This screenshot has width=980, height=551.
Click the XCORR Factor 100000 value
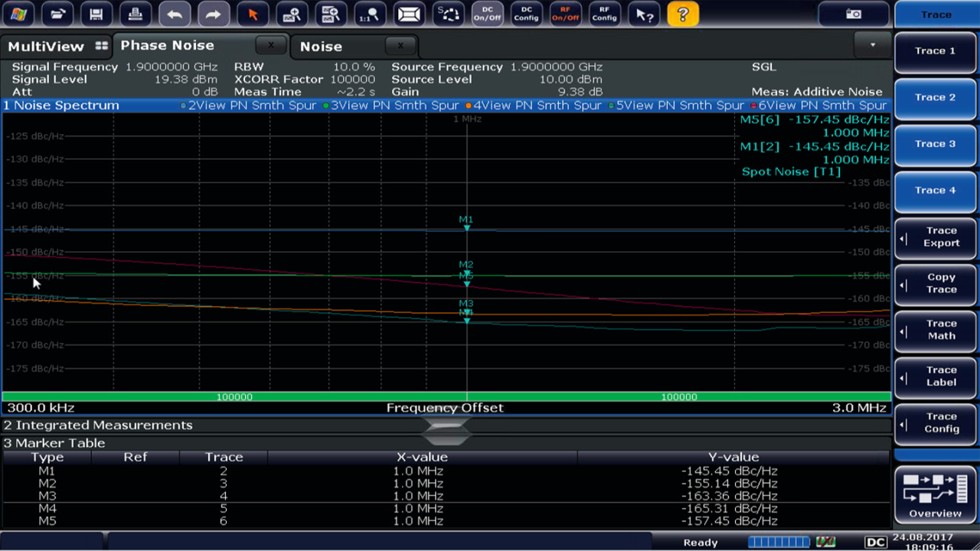[x=353, y=80]
